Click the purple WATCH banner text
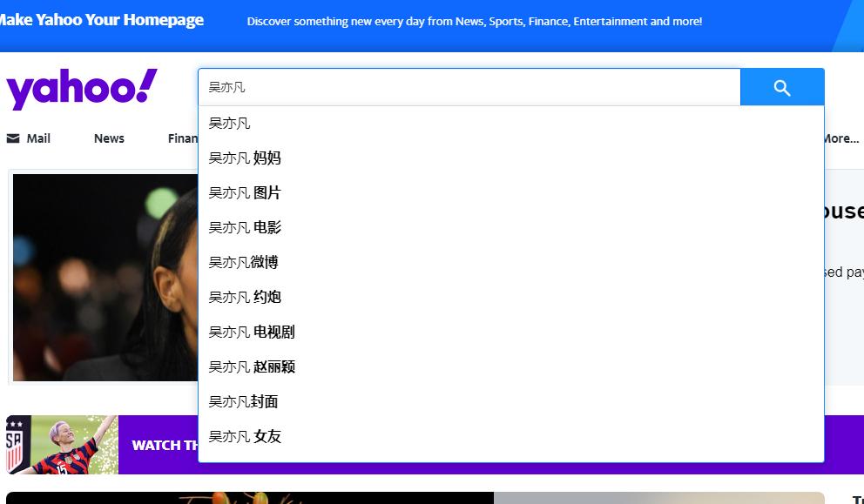Image resolution: width=864 pixels, height=504 pixels. (165, 445)
